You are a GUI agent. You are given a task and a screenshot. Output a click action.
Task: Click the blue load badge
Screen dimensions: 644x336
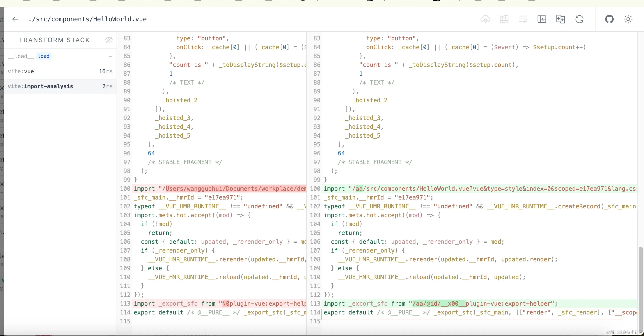pyautogui.click(x=44, y=56)
